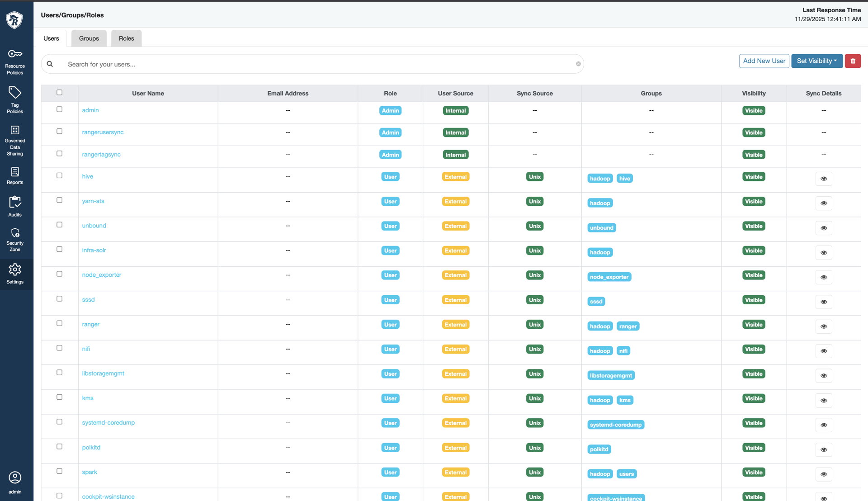
Task: Tick the checkbox for rangerusersync
Action: [59, 132]
